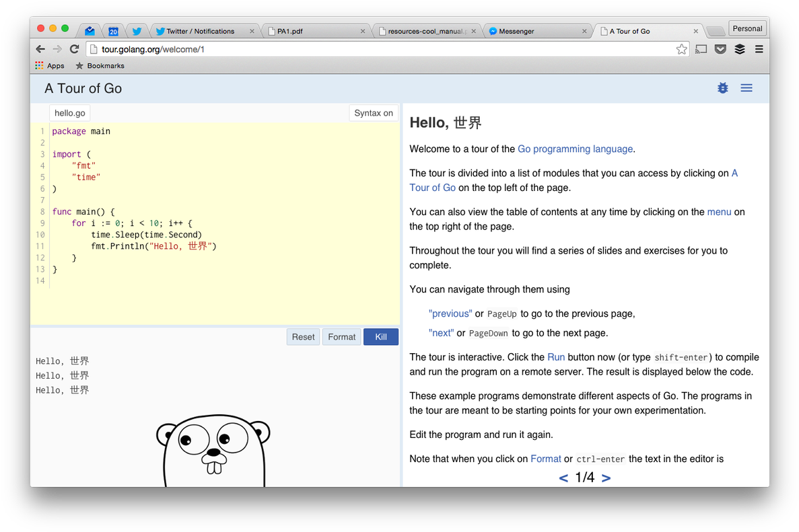Click the Buffer stack extension icon

pyautogui.click(x=739, y=49)
